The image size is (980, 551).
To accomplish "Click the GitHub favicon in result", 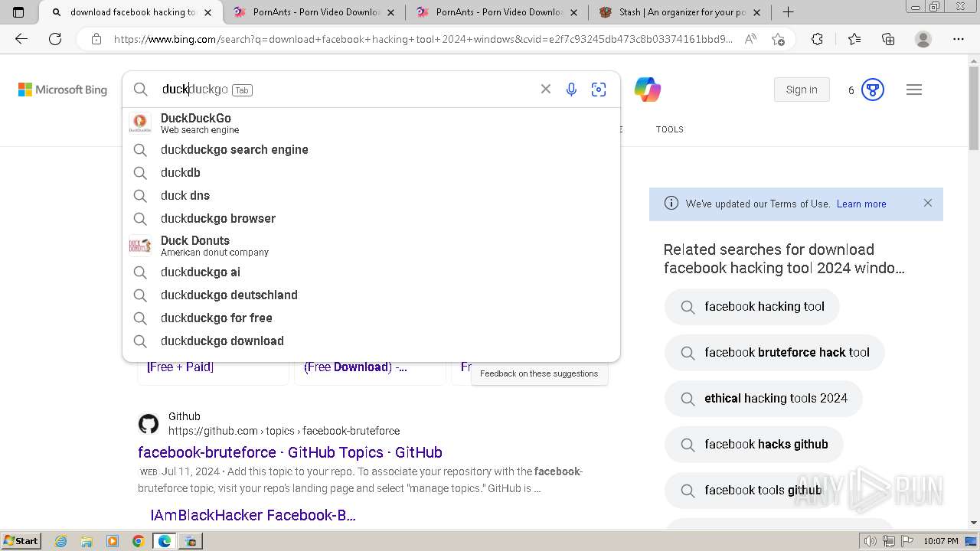I will click(149, 423).
